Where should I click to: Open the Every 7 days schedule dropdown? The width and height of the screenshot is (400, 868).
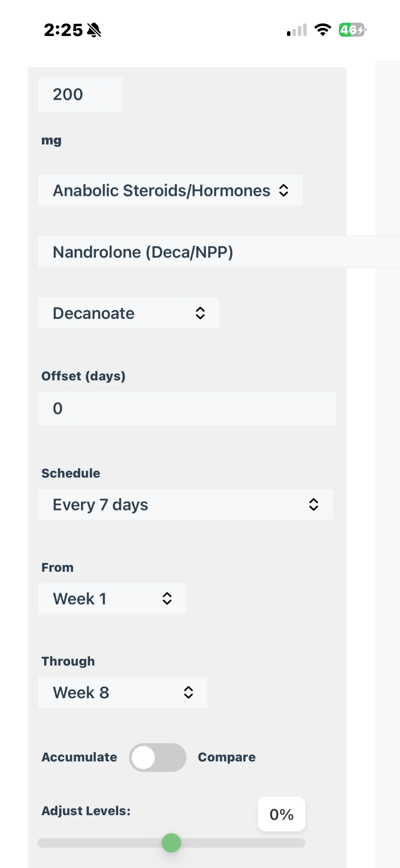pyautogui.click(x=185, y=504)
